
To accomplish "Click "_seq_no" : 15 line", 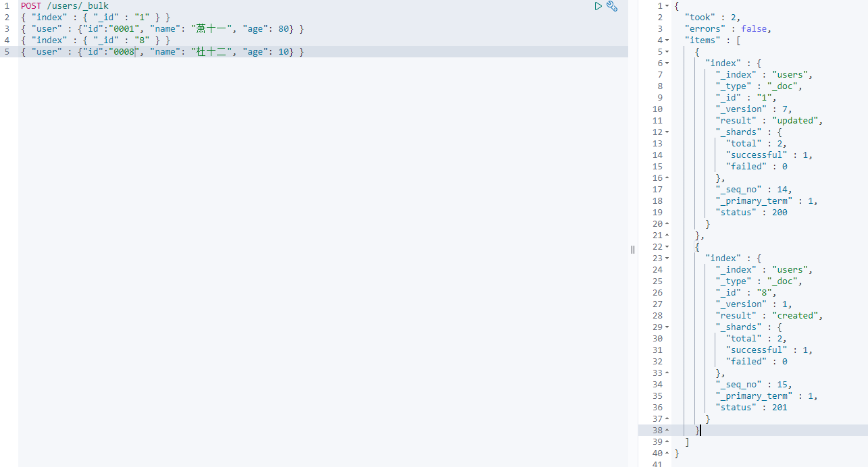I will [754, 385].
